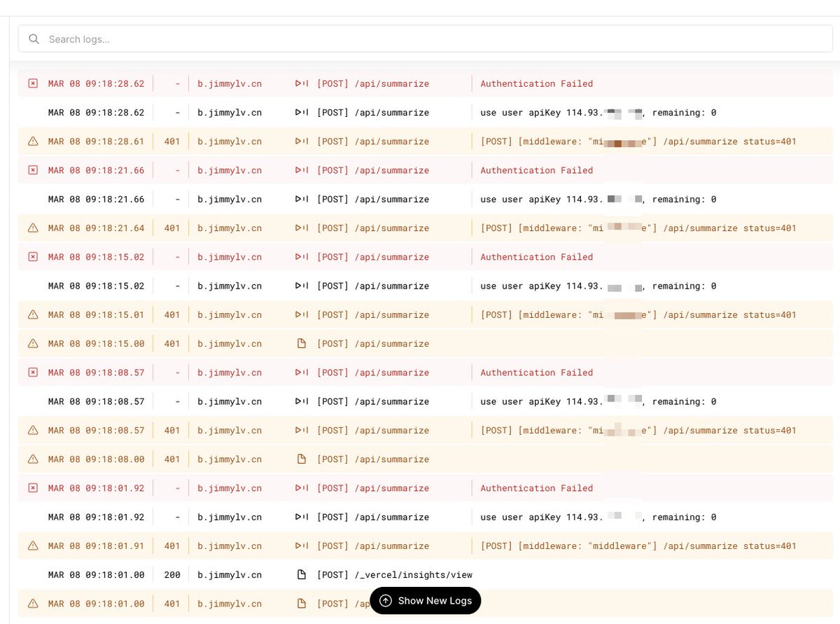Select timestamp MAR 08 09:18:01.00 with status 200
This screenshot has height=624, width=840.
pyautogui.click(x=97, y=575)
